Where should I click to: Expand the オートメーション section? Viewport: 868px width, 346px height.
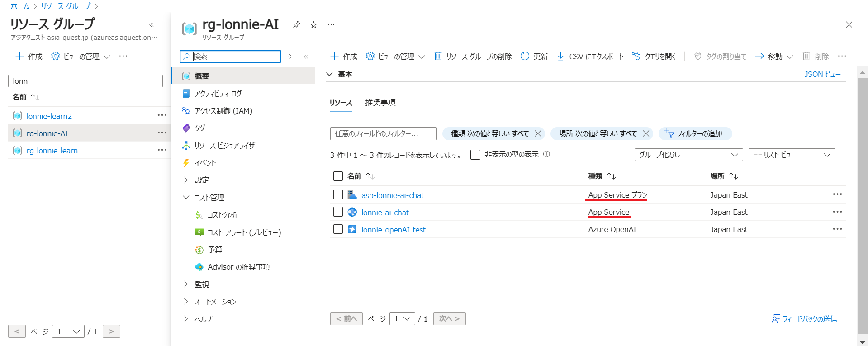click(x=209, y=302)
